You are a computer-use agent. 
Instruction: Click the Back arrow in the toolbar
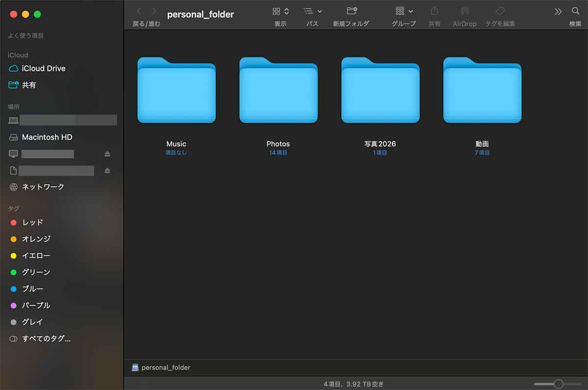point(139,10)
